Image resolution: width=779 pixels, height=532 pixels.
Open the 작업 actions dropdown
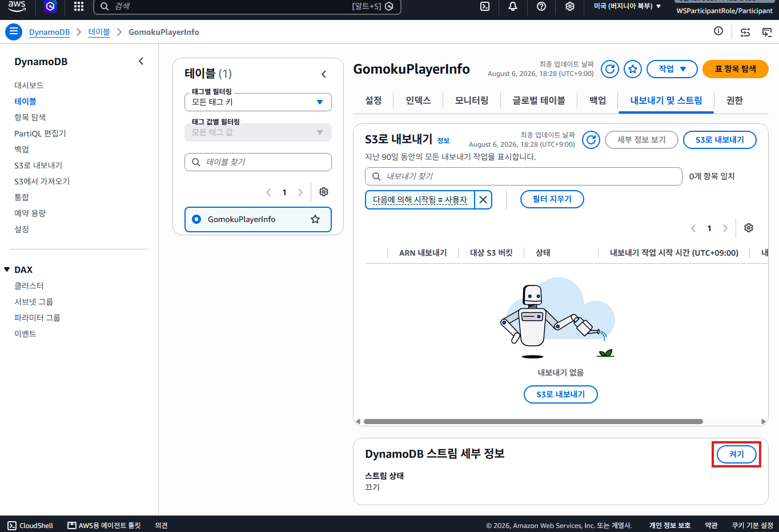672,69
